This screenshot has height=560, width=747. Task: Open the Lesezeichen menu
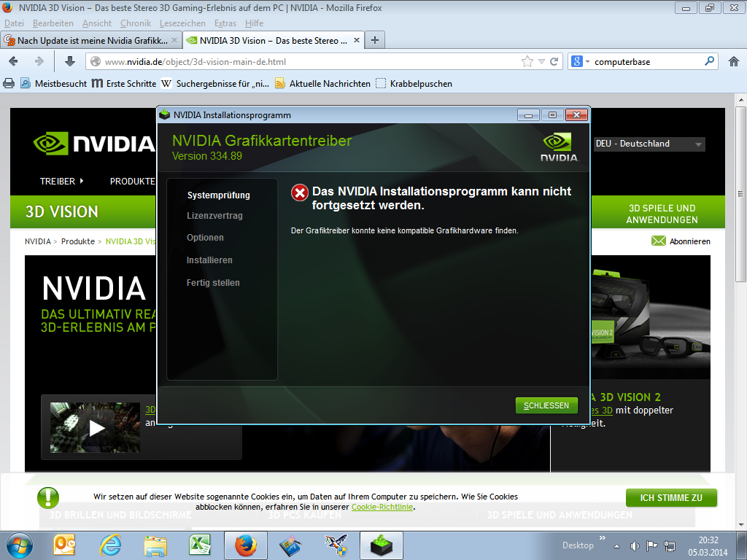(x=182, y=23)
